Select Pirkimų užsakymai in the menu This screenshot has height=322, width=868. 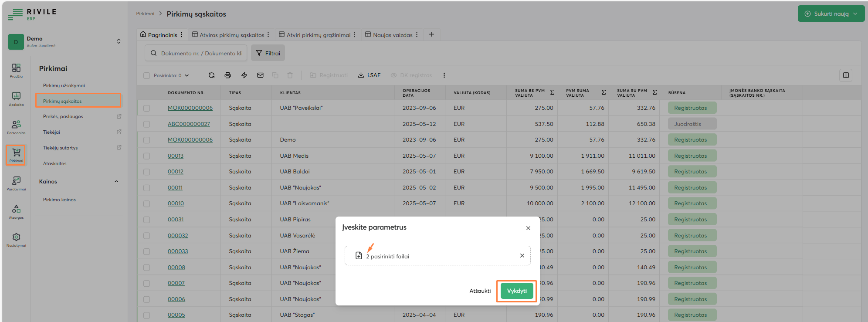[x=64, y=85]
